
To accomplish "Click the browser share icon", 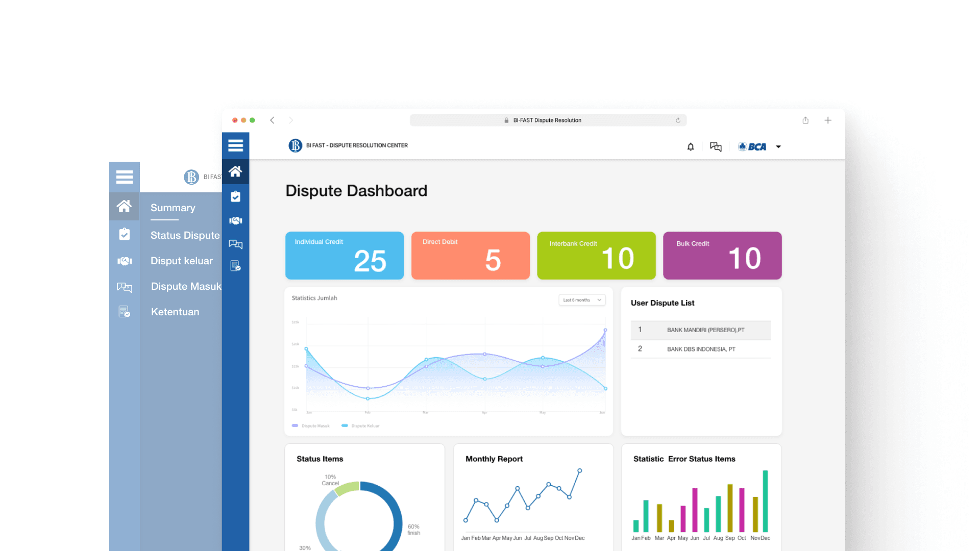I will [805, 120].
